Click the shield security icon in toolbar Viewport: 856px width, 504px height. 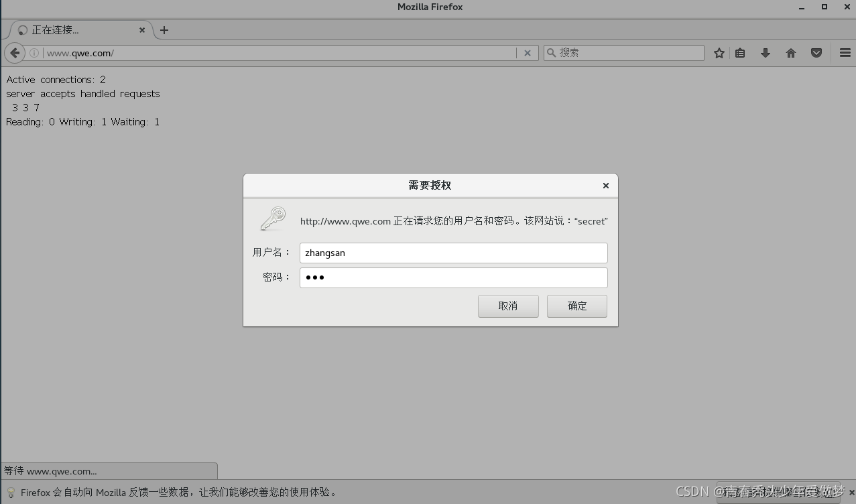coord(816,52)
